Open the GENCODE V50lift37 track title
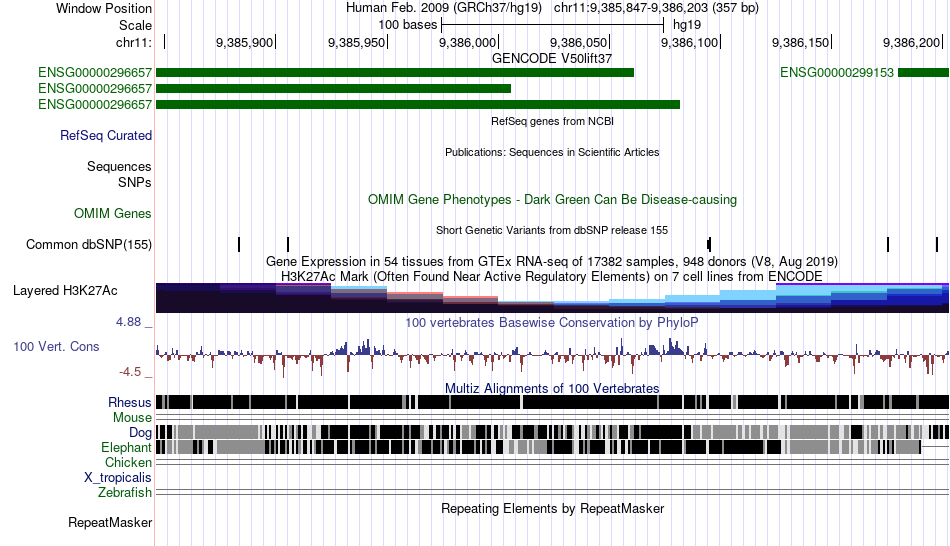950x546 pixels. 552,58
